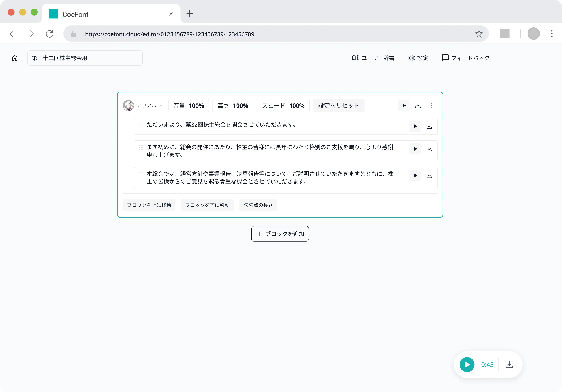This screenshot has height=392, width=562.
Task: Bookmark page with star icon
Action: [479, 34]
